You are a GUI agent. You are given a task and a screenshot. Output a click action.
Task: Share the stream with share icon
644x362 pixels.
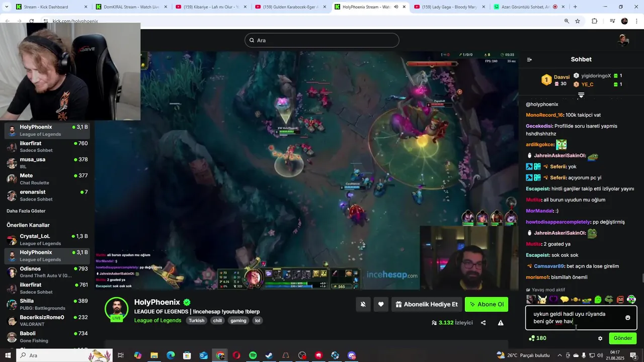tap(483, 323)
